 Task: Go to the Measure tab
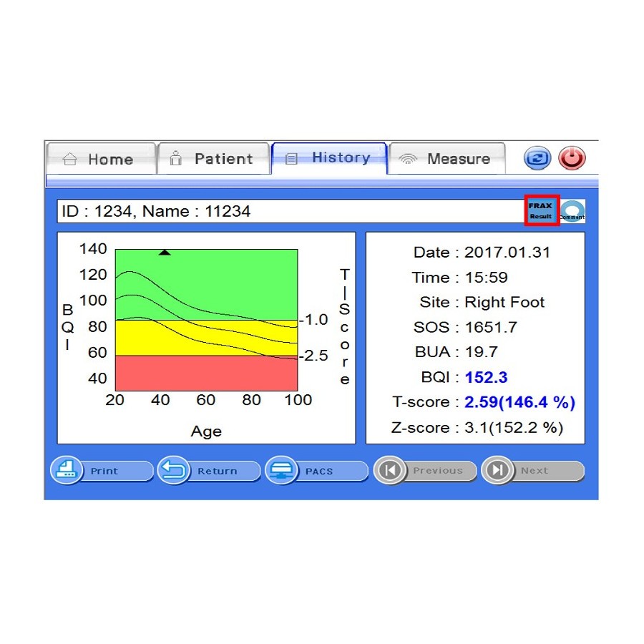click(447, 159)
